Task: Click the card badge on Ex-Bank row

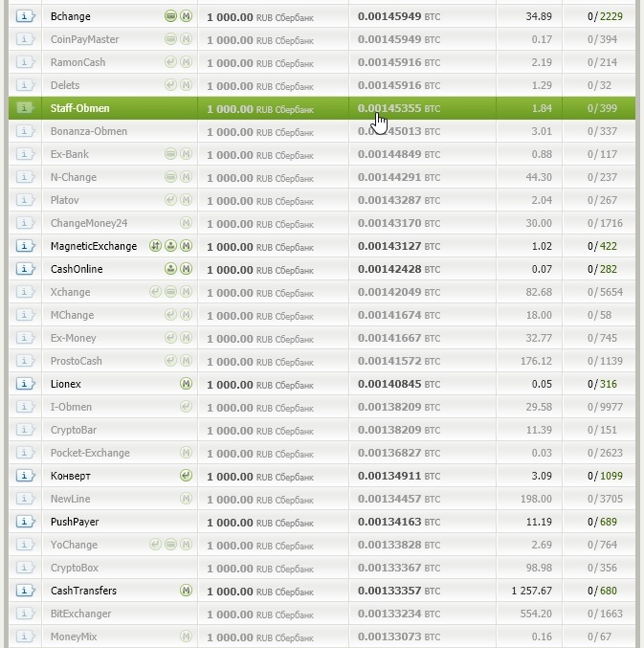Action: [x=170, y=154]
